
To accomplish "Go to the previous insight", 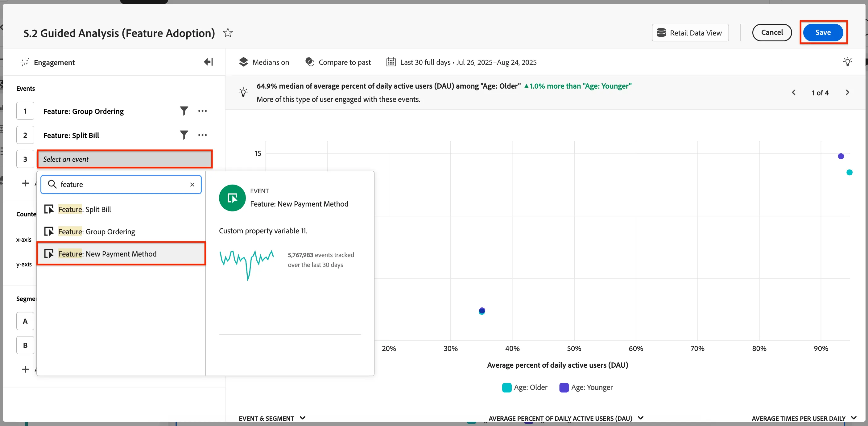I will [x=794, y=92].
